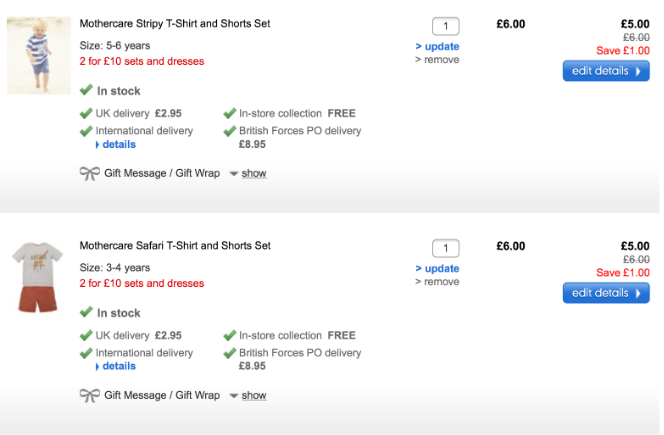Click UK delivery checkmark for Stripy set

[86, 113]
